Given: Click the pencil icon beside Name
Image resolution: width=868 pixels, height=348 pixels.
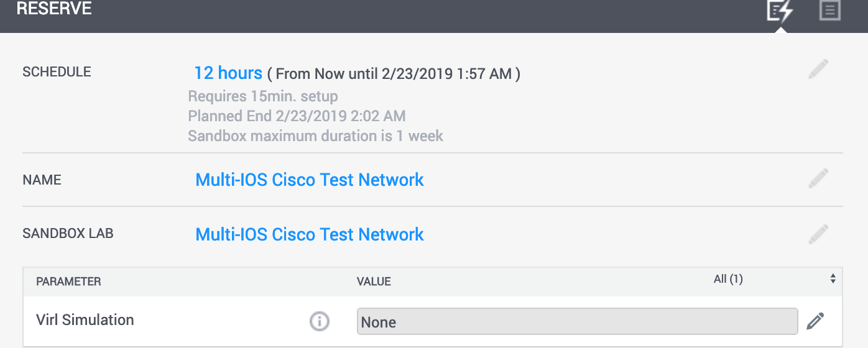Looking at the screenshot, I should pyautogui.click(x=818, y=178).
